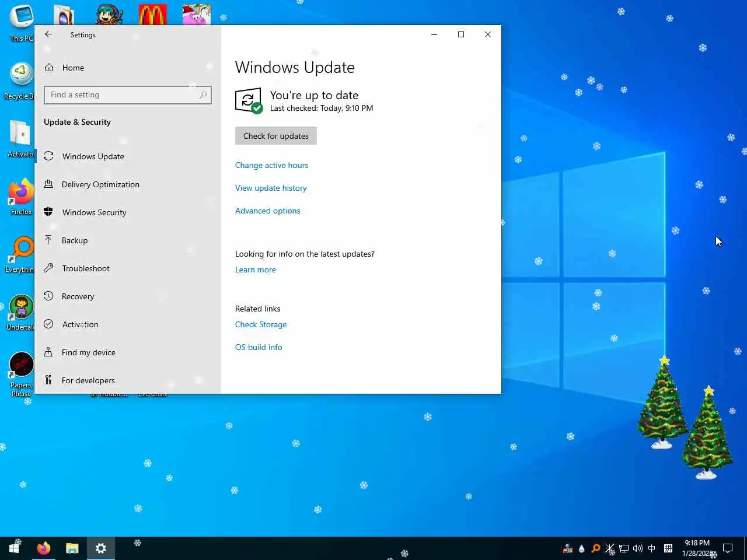
Task: Select the McDonald's logo desktop icon
Action: tap(153, 15)
